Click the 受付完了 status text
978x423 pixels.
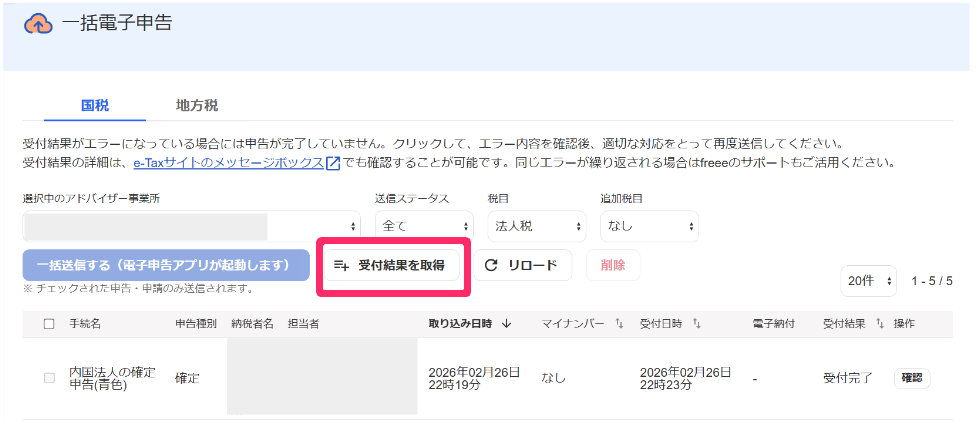pos(848,378)
